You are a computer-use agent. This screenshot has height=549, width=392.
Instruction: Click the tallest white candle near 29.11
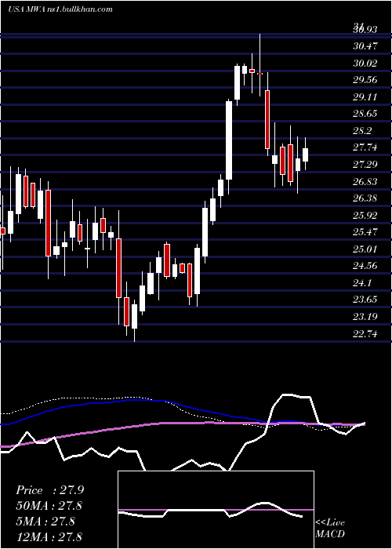[x=229, y=140]
